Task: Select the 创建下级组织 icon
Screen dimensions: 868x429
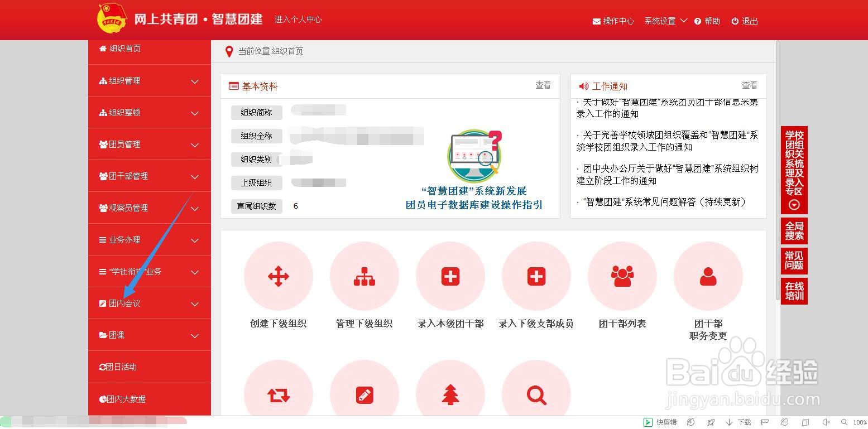Action: tap(278, 276)
